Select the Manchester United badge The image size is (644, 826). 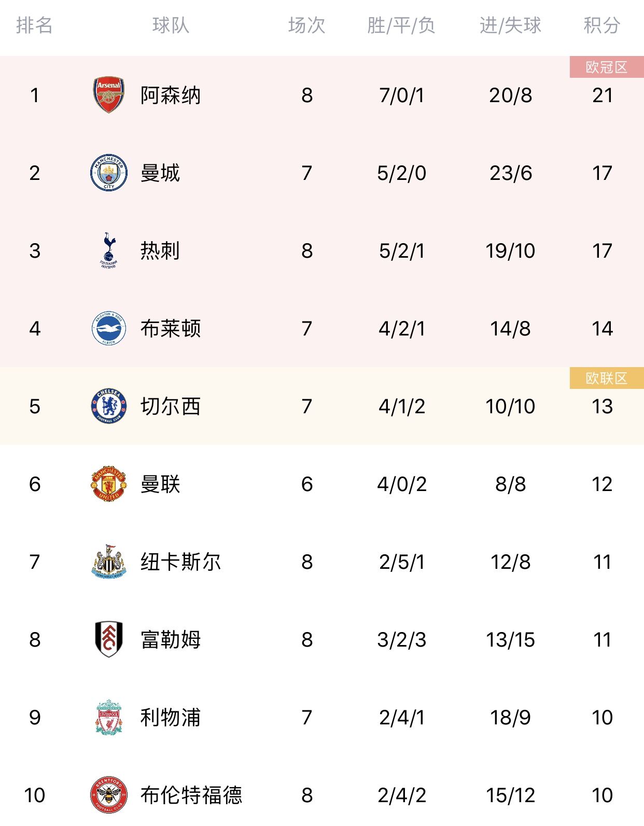pyautogui.click(x=109, y=484)
